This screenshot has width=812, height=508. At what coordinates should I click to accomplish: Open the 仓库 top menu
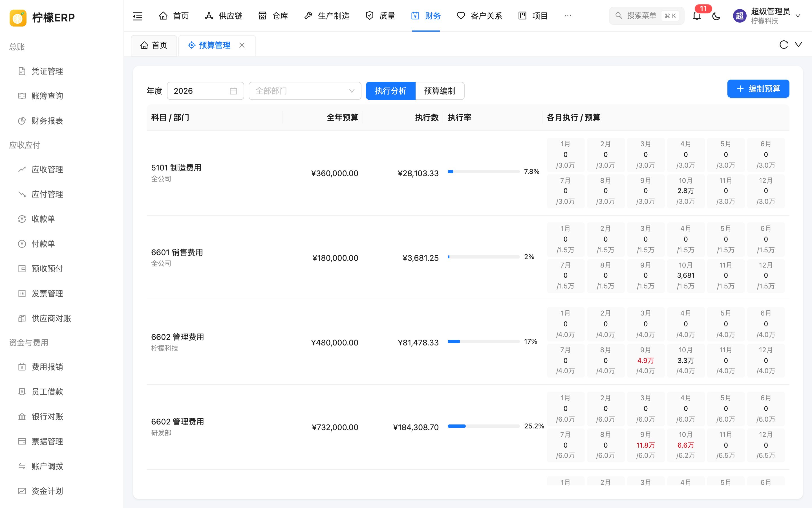pos(273,16)
